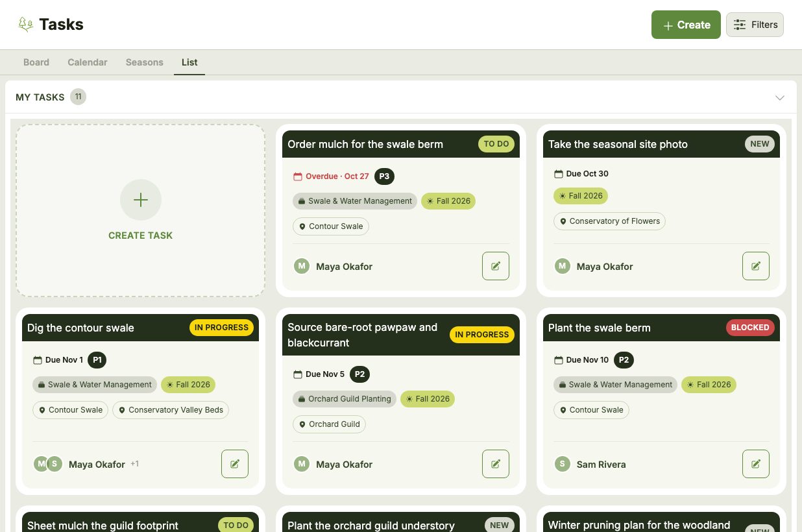This screenshot has width=802, height=532.
Task: Click Fall 2026 tag on Plant the swale berm
Action: pyautogui.click(x=709, y=385)
